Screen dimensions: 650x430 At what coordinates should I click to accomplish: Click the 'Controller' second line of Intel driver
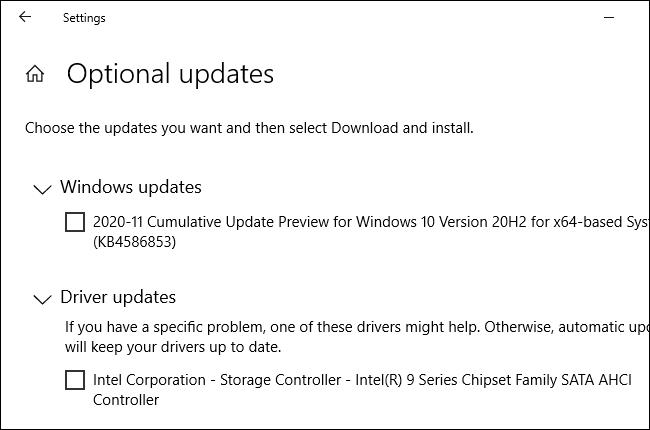point(126,400)
